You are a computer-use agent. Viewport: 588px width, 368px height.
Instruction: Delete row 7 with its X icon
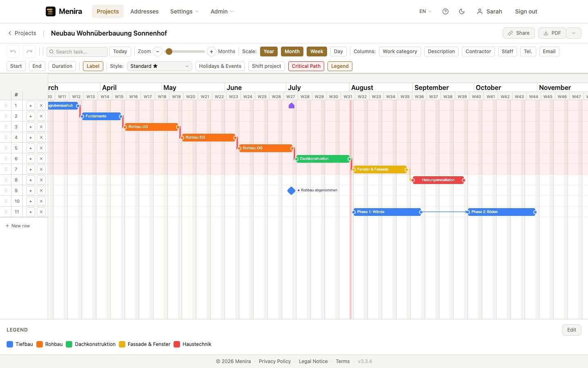(x=41, y=169)
